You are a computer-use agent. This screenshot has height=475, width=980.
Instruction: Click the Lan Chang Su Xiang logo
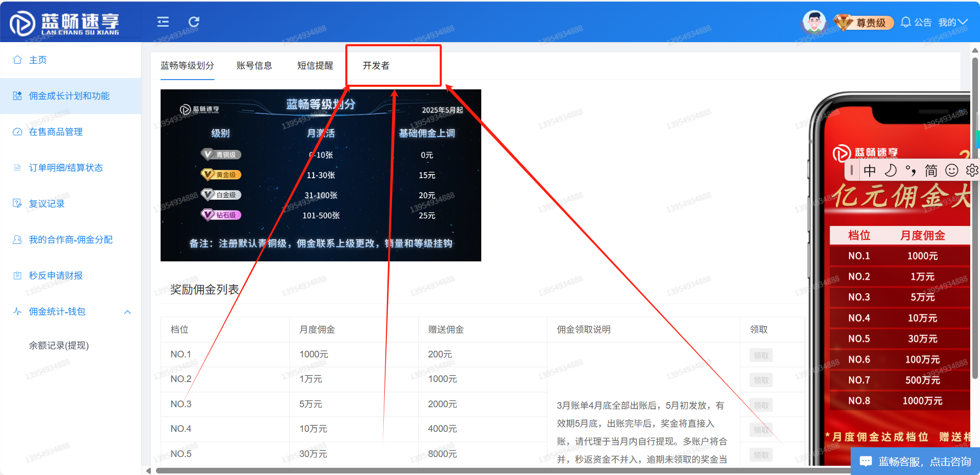(65, 23)
